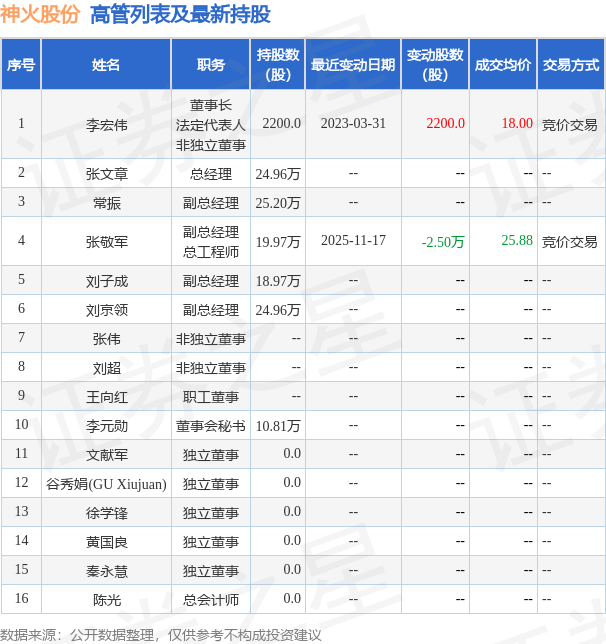Click the 总经理 position cell
This screenshot has width=606, height=644.
[211, 173]
